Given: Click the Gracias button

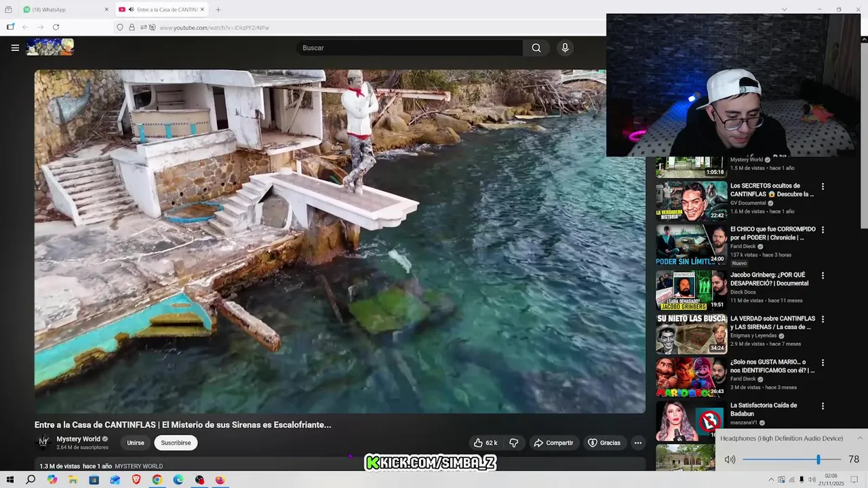Looking at the screenshot, I should (604, 443).
